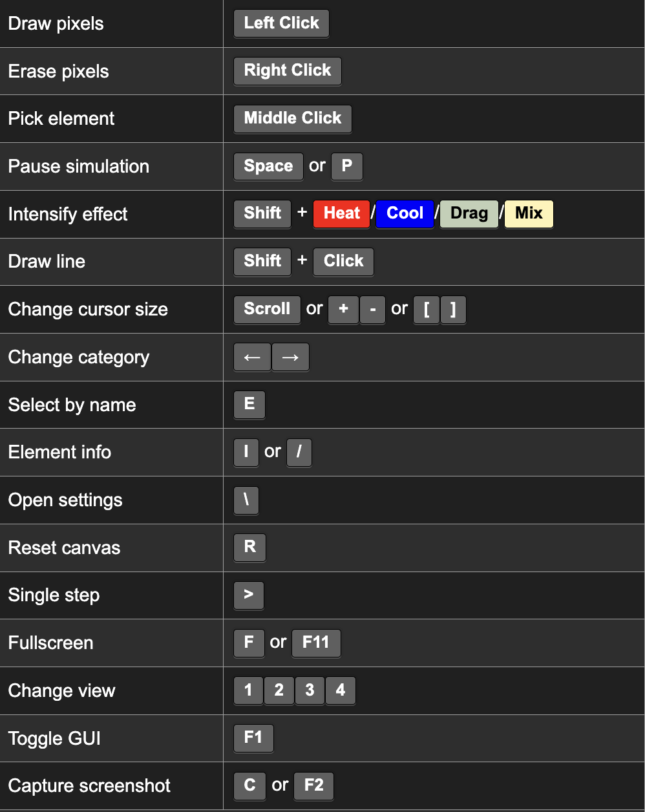Click the number 3 view key
The height and width of the screenshot is (812, 645).
(x=310, y=690)
